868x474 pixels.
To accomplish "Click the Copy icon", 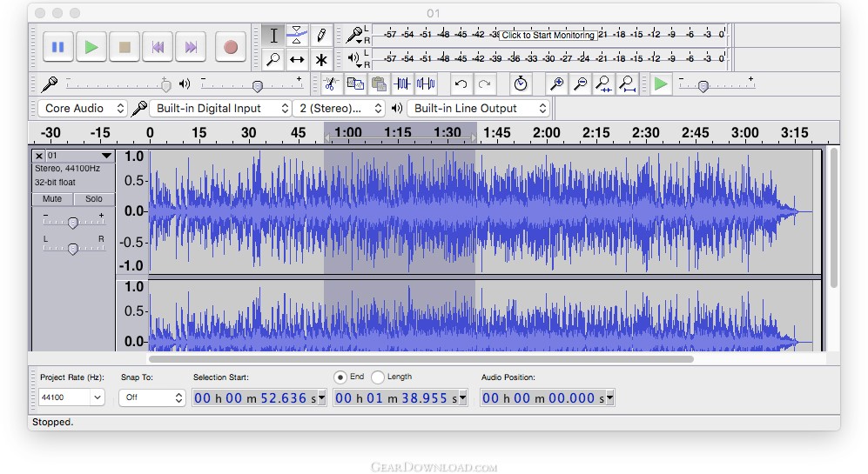I will [355, 84].
